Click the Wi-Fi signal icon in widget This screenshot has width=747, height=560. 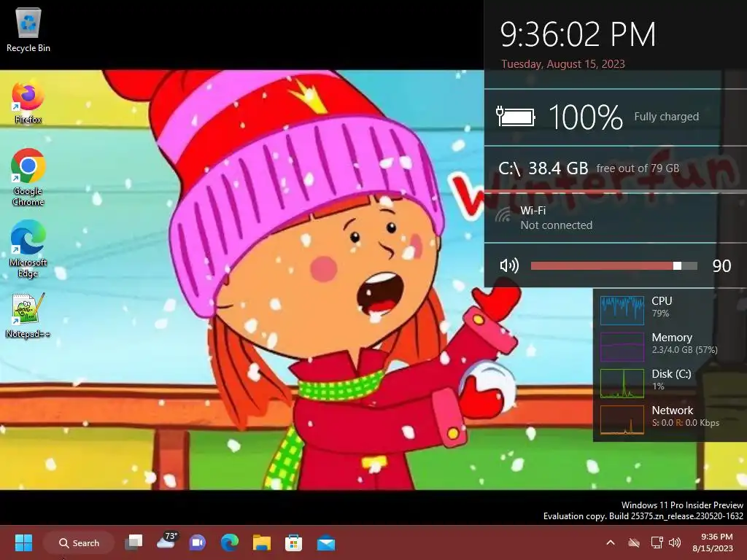pyautogui.click(x=503, y=216)
